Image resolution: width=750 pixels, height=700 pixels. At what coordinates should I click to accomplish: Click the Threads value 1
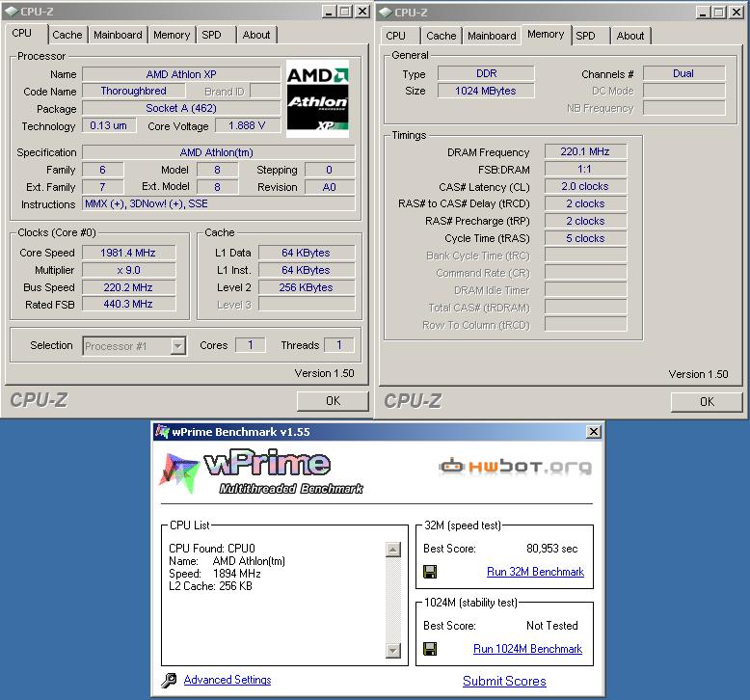[x=339, y=345]
